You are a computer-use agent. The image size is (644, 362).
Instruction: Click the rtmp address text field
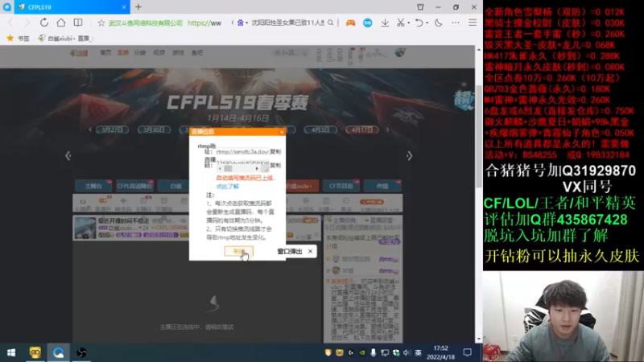242,151
